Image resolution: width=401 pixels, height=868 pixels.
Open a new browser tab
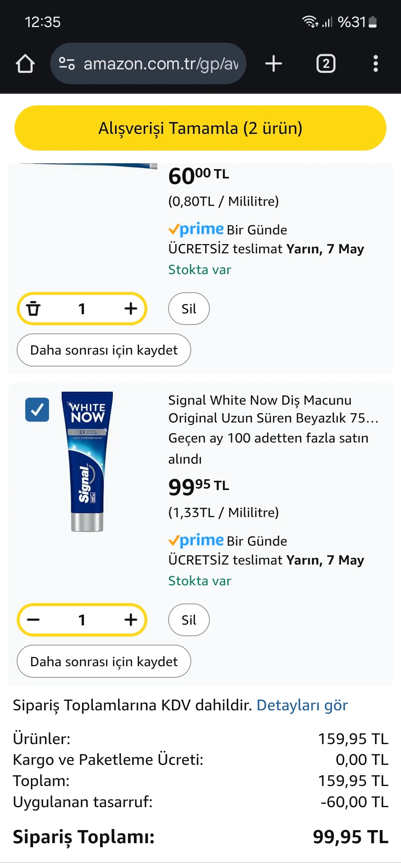(x=274, y=63)
